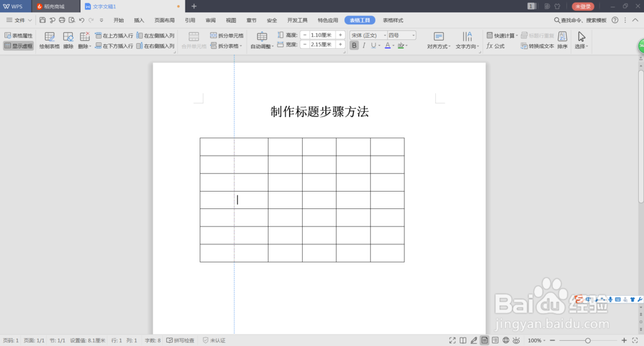Undo the last action

coord(82,20)
